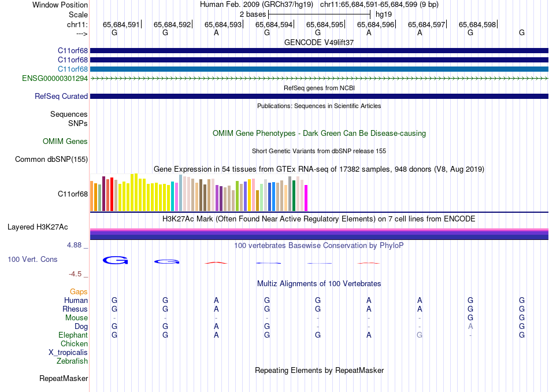Click the magenta bar in GTEx chart
Image resolution: width=549 pixels, height=392 pixels.
pyautogui.click(x=306, y=198)
